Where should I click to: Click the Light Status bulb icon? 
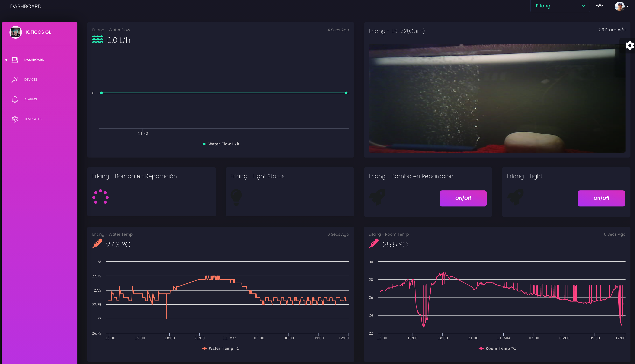(x=236, y=197)
